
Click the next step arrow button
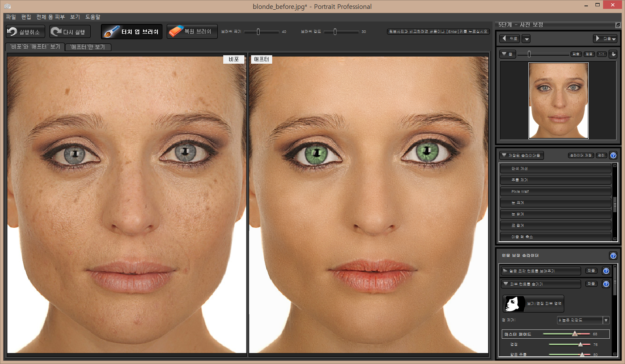point(605,38)
